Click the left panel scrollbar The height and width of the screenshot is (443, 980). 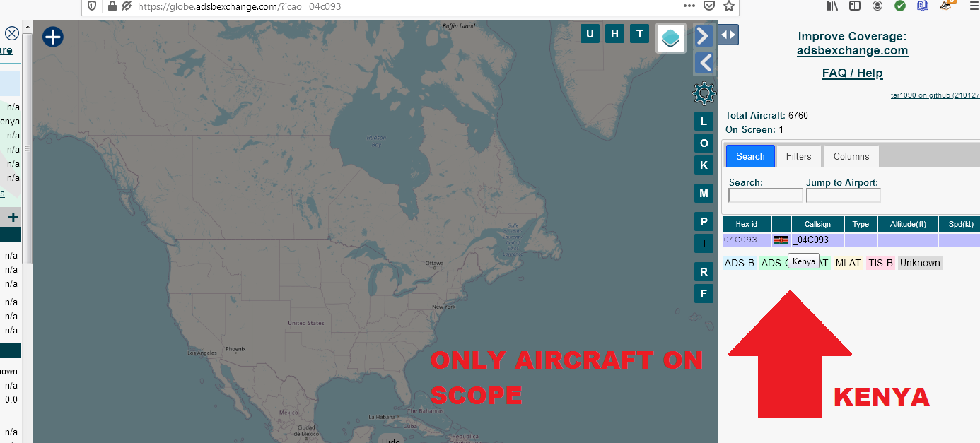pos(28,148)
